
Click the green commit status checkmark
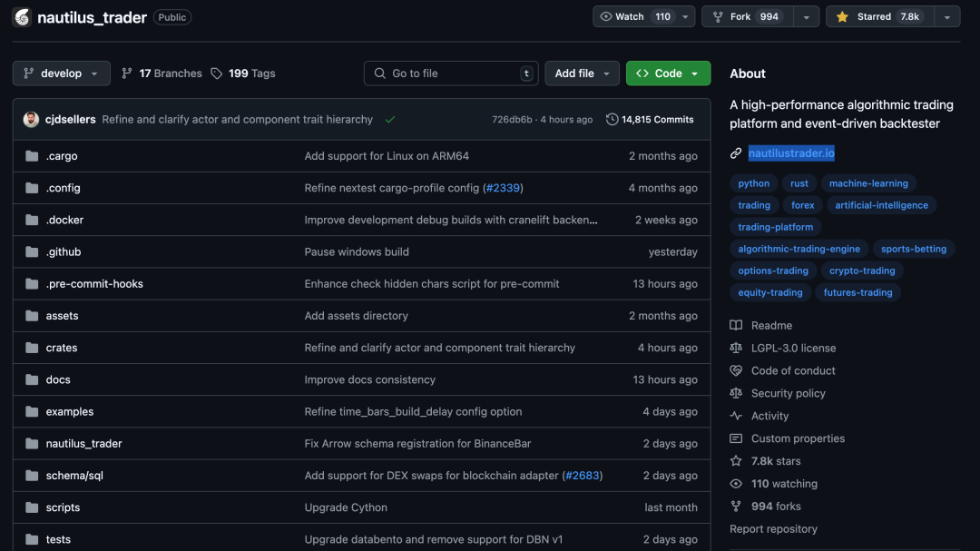coord(390,120)
